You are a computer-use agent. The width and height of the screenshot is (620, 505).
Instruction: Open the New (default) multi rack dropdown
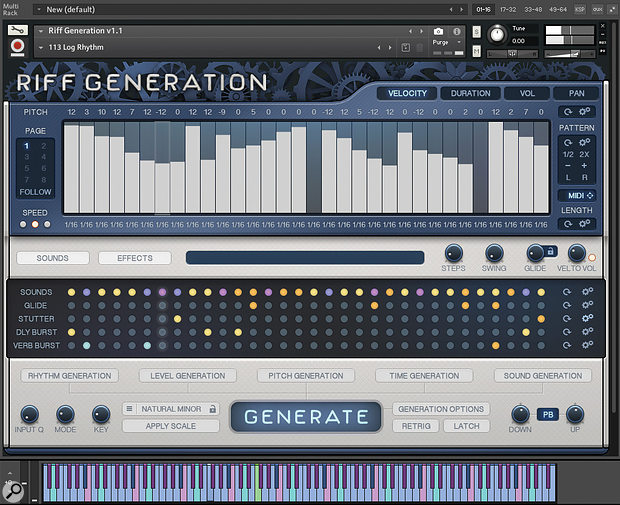39,9
